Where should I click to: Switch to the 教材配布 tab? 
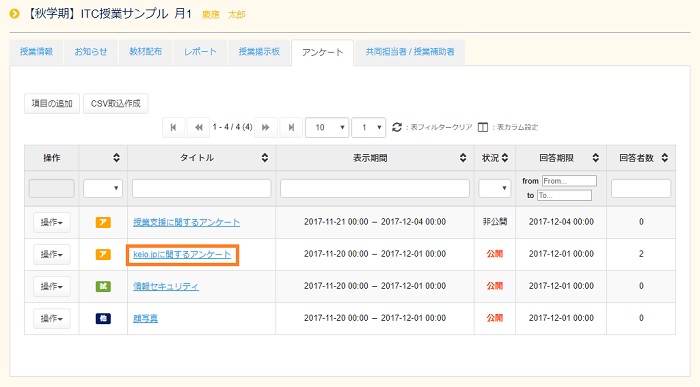click(146, 52)
